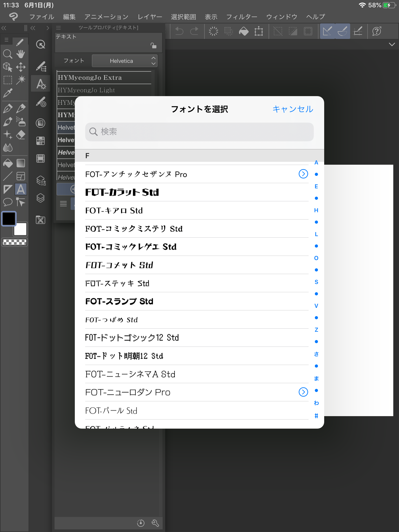This screenshot has height=532, width=399.
Task: Open the Tool property palette icon
Action: pos(41,84)
